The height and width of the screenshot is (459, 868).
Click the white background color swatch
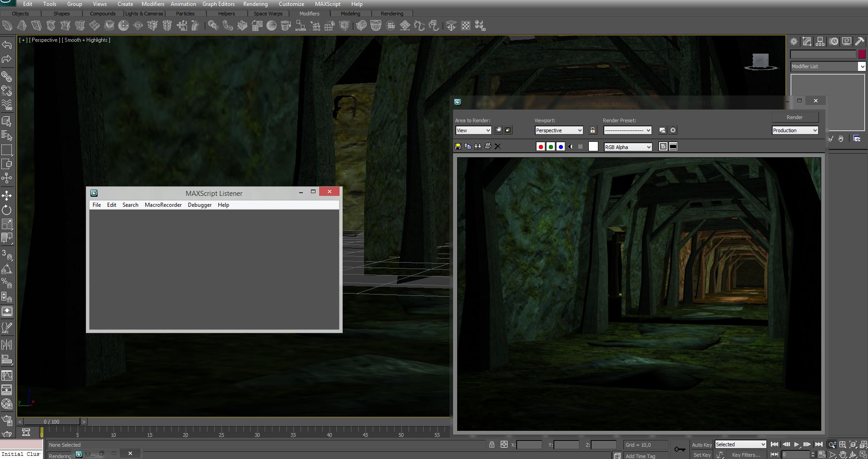coord(593,146)
